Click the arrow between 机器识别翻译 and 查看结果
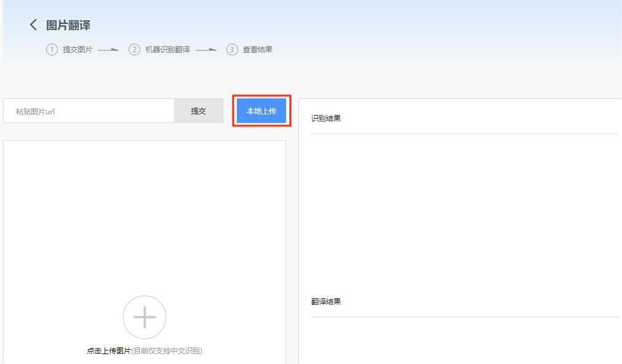 point(207,50)
